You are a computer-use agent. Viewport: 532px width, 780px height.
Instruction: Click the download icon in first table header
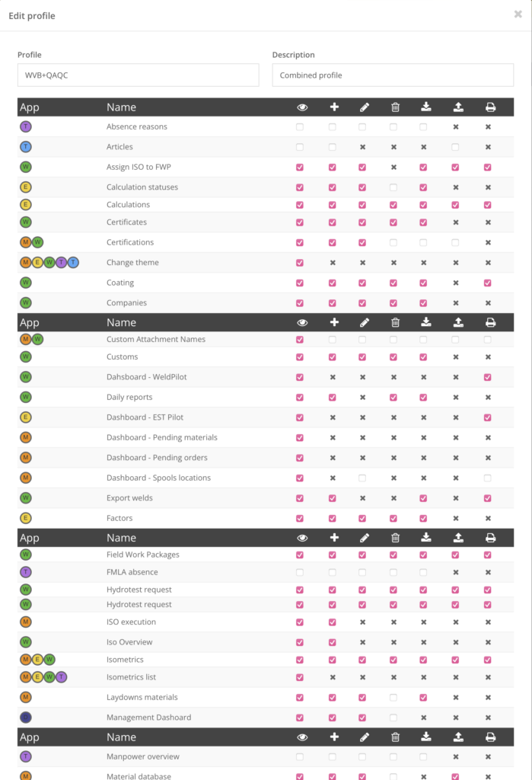click(424, 107)
